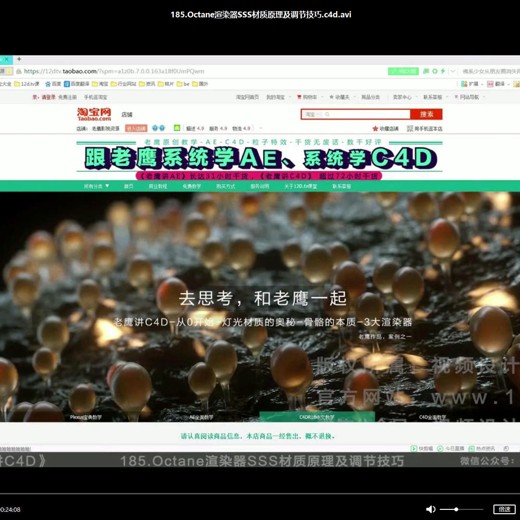Click the Taobao logo

pyautogui.click(x=94, y=114)
